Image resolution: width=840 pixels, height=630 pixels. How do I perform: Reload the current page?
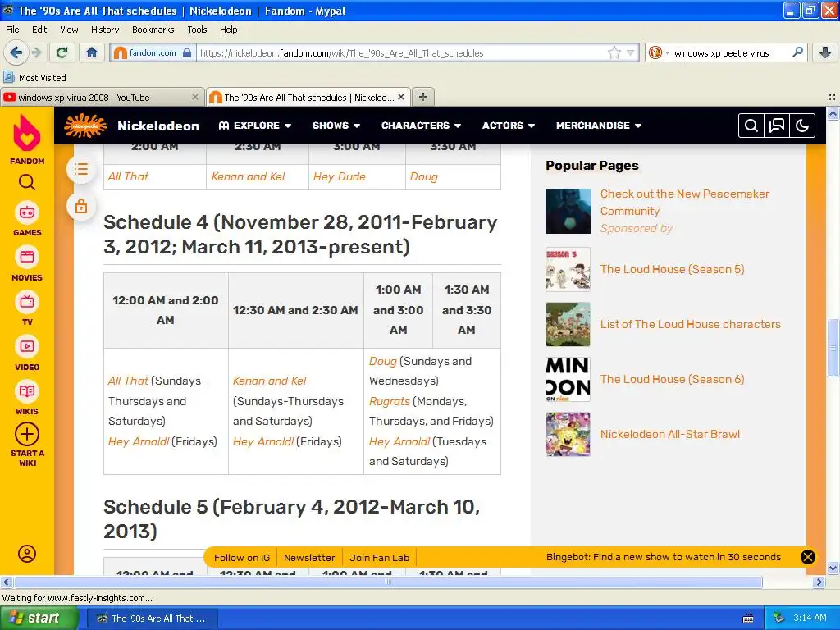62,52
